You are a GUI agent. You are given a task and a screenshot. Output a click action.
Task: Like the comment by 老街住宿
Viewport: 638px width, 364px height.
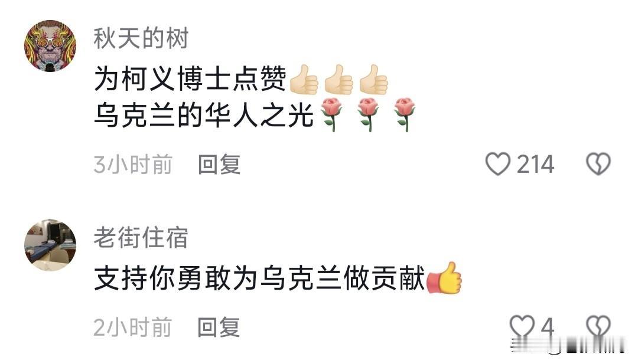tap(522, 327)
